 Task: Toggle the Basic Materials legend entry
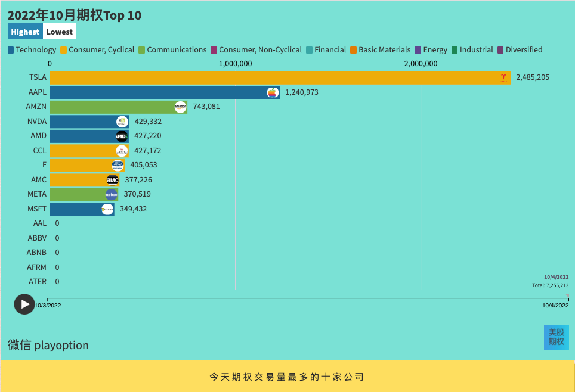point(381,50)
